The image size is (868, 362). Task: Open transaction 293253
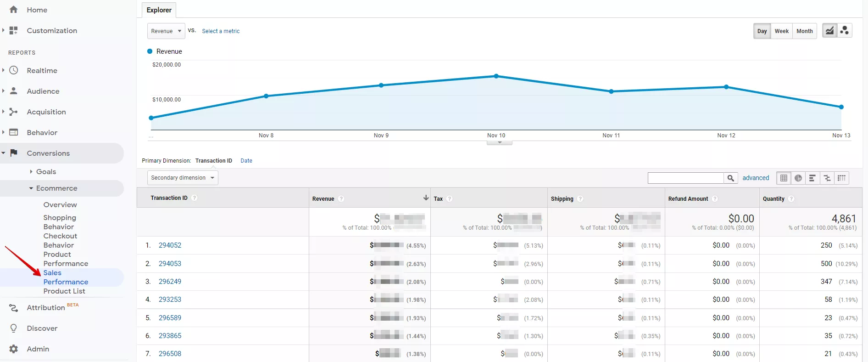pos(170,300)
